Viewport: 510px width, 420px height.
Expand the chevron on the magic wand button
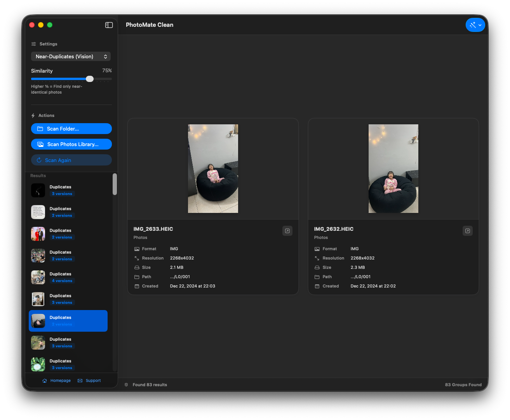[x=480, y=24]
